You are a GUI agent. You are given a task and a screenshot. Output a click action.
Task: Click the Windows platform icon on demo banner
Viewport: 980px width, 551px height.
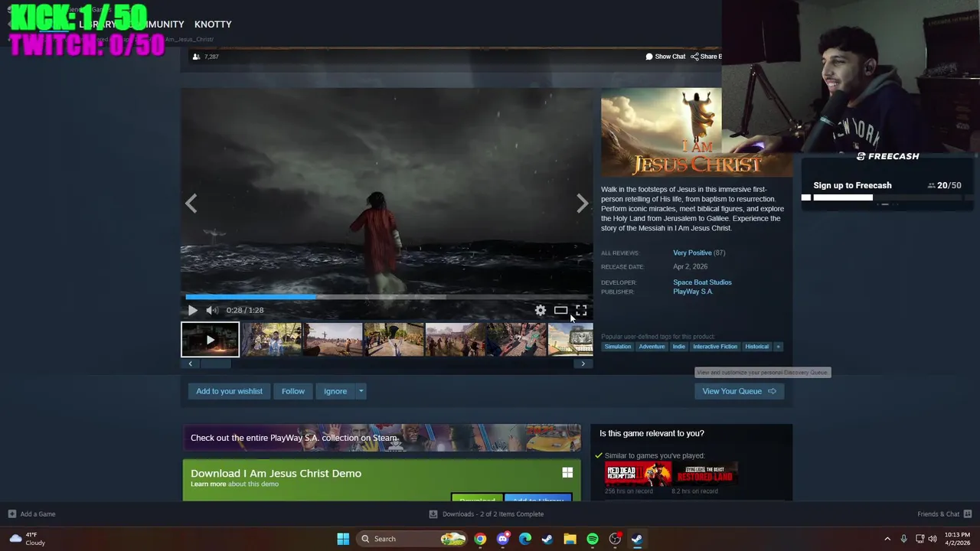(x=567, y=473)
